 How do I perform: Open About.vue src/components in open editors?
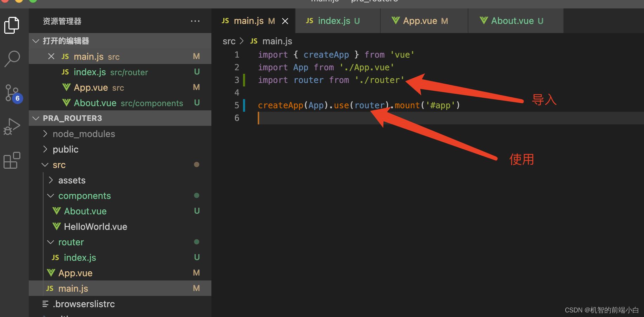pos(120,103)
